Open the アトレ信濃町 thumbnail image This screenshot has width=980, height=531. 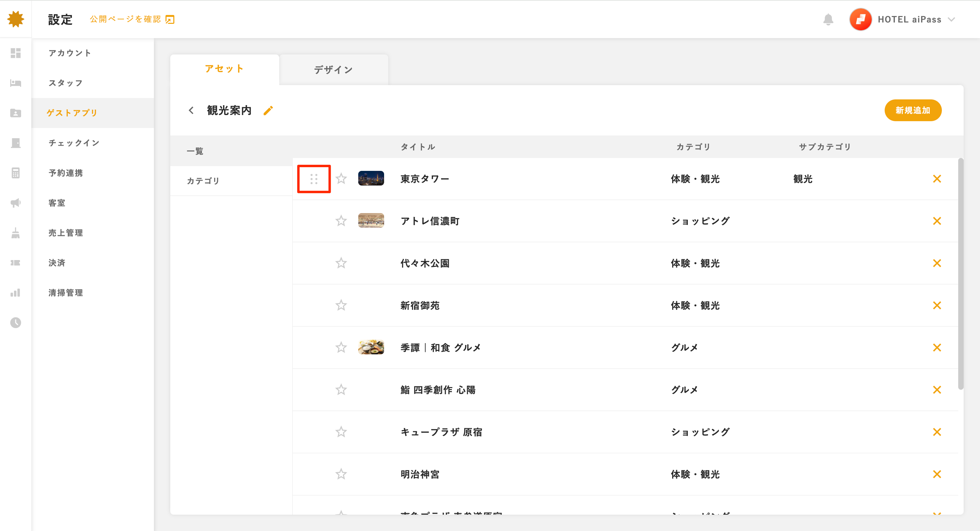[x=371, y=221]
